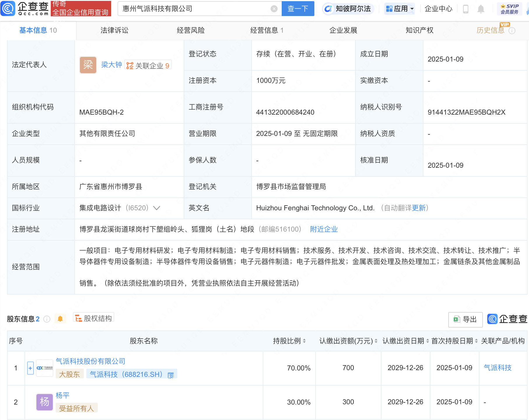529x420 pixels.
Task: Select 70.00% shareholding cell
Action: pos(299,368)
